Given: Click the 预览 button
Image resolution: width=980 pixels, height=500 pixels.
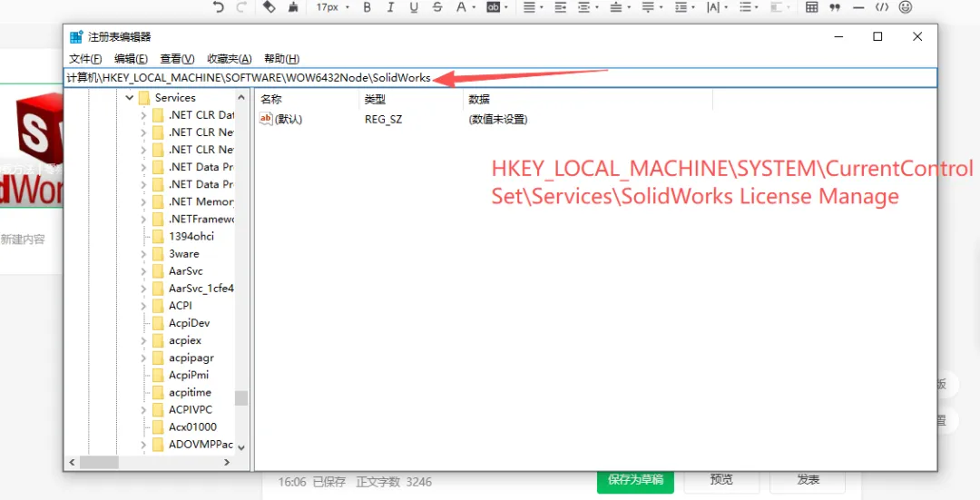Looking at the screenshot, I should (721, 480).
